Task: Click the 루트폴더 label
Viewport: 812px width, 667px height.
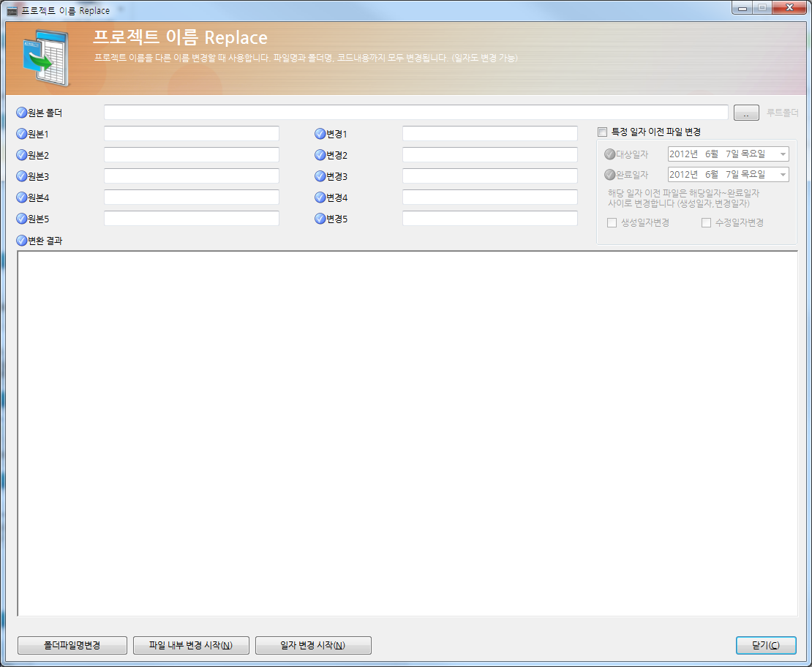Action: pos(782,113)
